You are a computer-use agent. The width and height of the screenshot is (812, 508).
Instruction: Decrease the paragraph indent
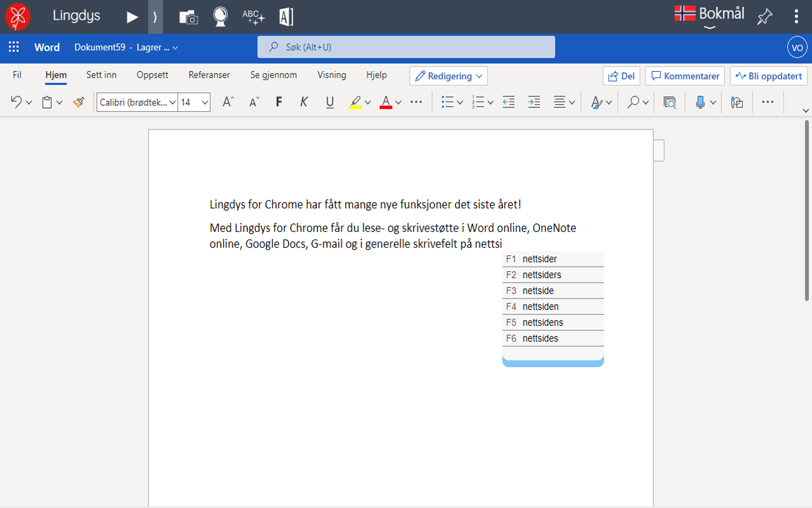pos(508,102)
